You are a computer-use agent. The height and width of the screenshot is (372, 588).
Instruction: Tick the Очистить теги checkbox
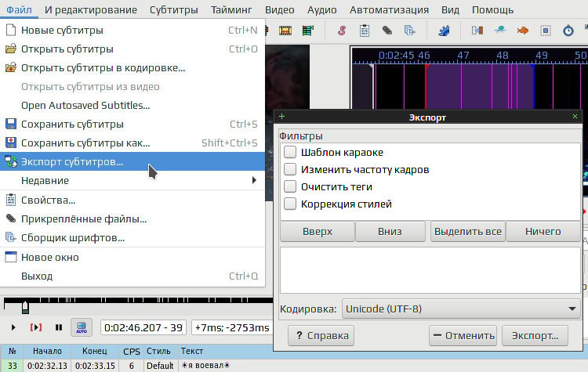click(x=290, y=186)
